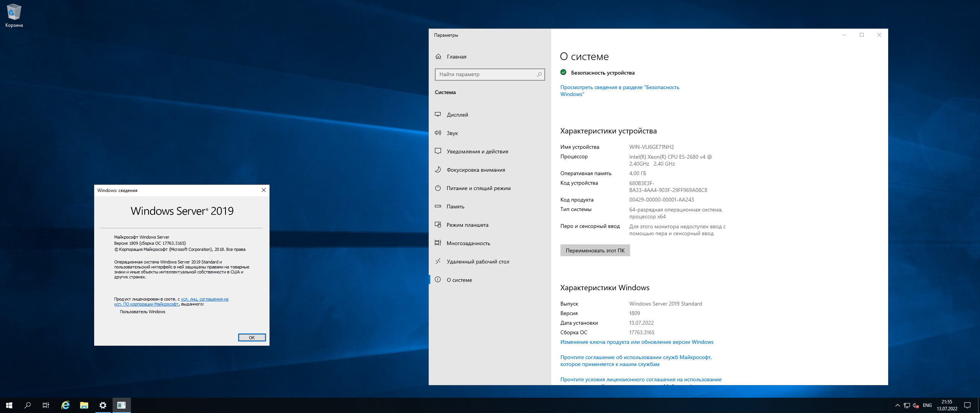This screenshot has height=413, width=980.
Task: Minimize the Параметры window
Action: 844,35
